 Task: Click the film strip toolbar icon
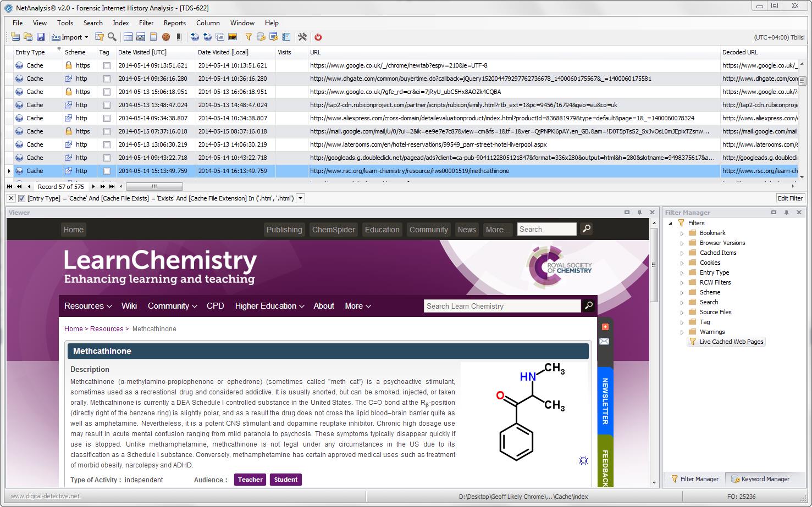[x=233, y=37]
